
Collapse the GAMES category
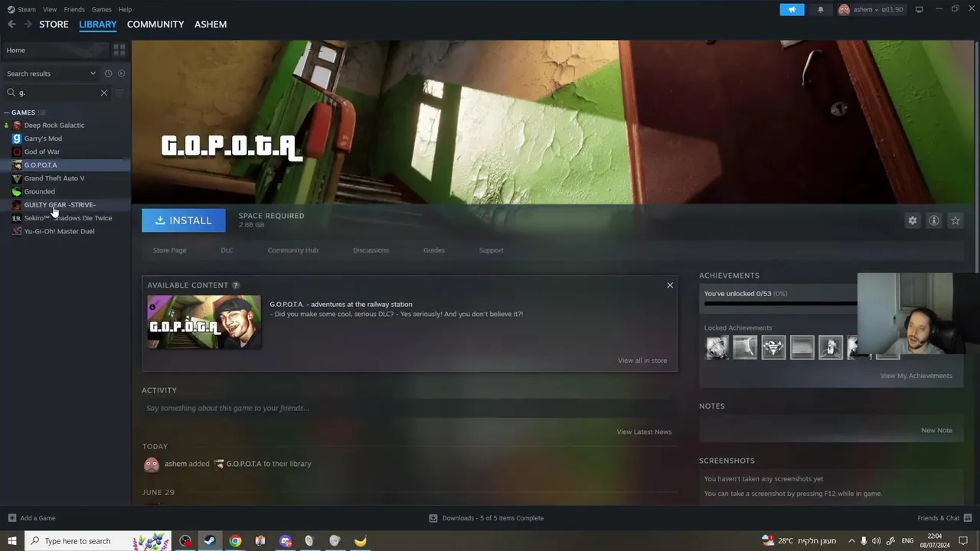[x=6, y=112]
